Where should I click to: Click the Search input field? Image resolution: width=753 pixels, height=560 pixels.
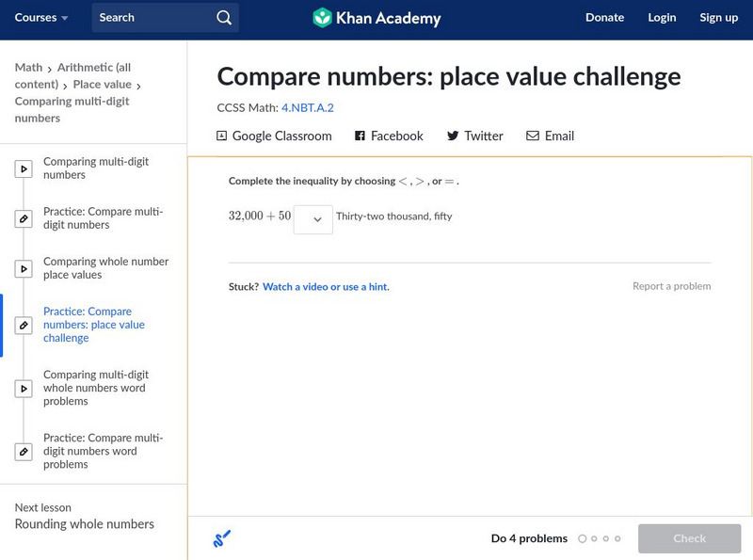tap(155, 18)
